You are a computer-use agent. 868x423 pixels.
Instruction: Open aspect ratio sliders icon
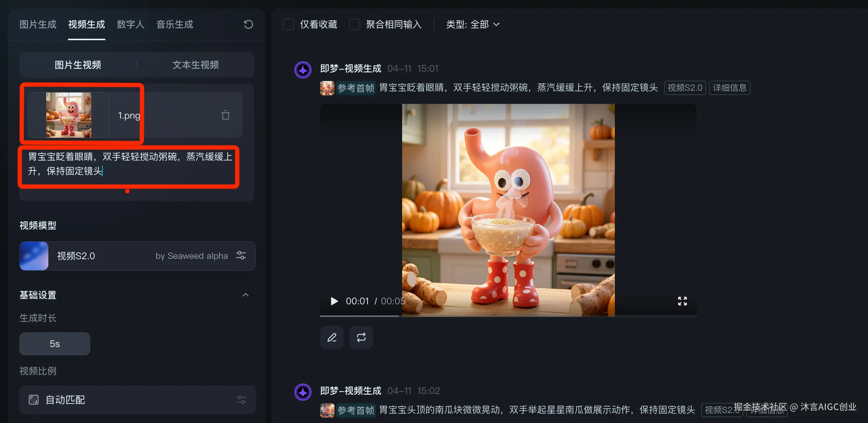[x=241, y=400]
